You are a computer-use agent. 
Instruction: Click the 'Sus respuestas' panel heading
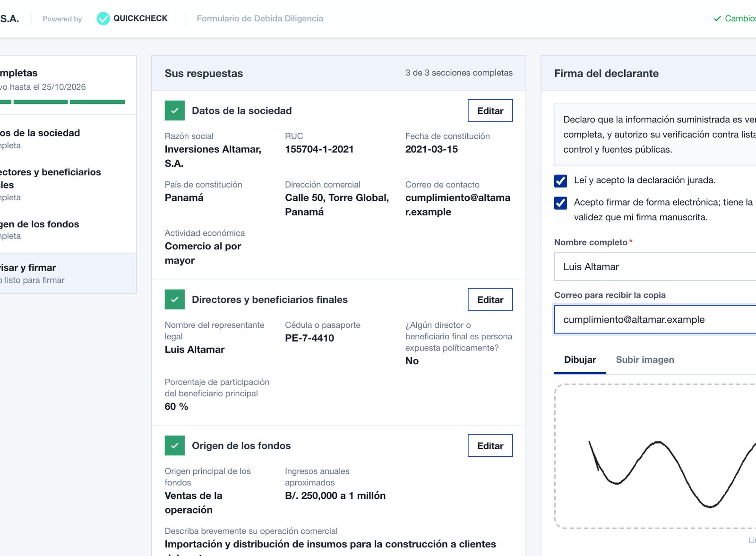click(204, 73)
